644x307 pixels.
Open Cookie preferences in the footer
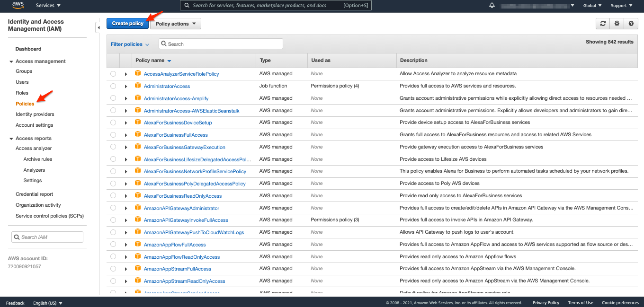(620, 303)
